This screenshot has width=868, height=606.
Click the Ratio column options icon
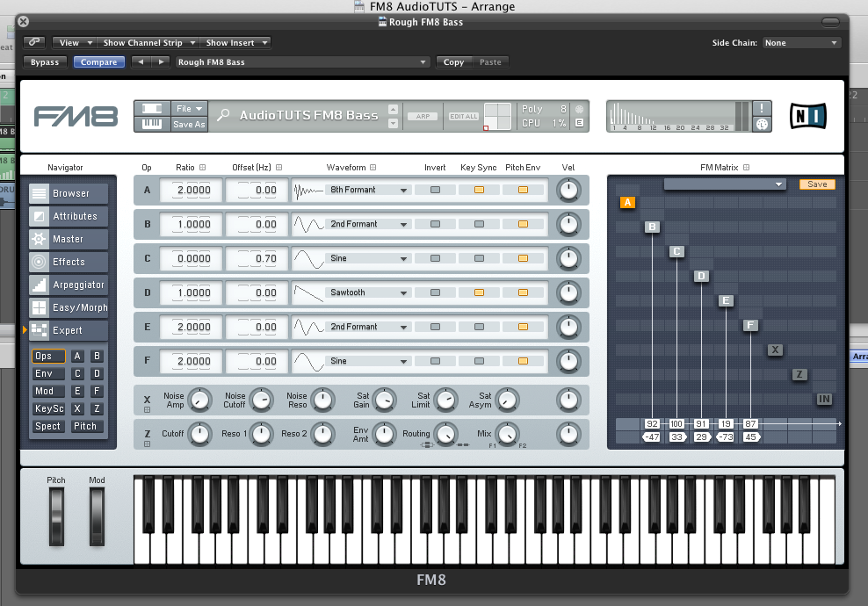pos(203,167)
